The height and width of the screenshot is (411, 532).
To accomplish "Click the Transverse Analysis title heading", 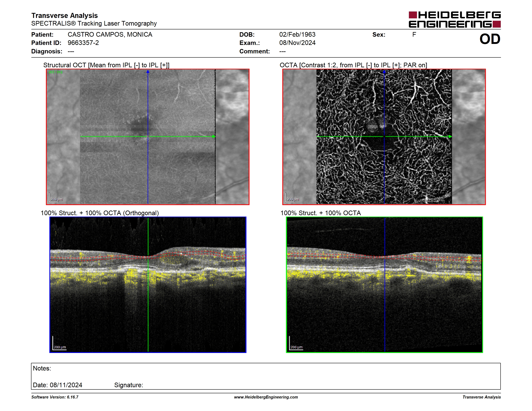I will click(64, 16).
